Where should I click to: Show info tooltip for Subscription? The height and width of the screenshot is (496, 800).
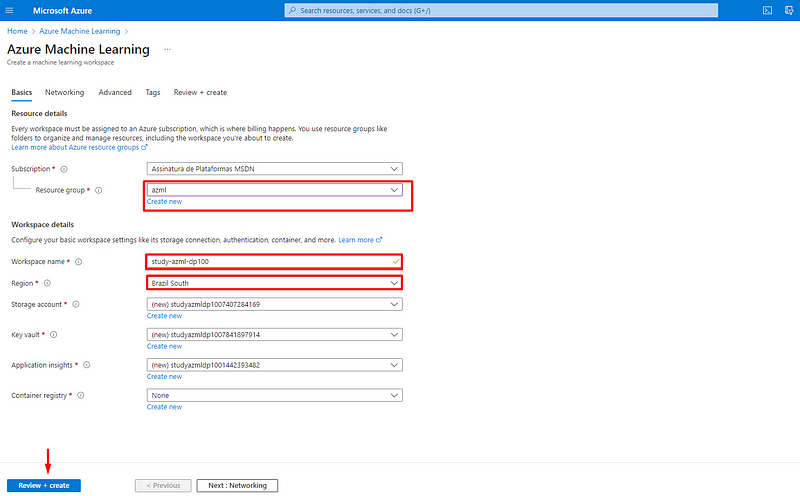pos(64,169)
